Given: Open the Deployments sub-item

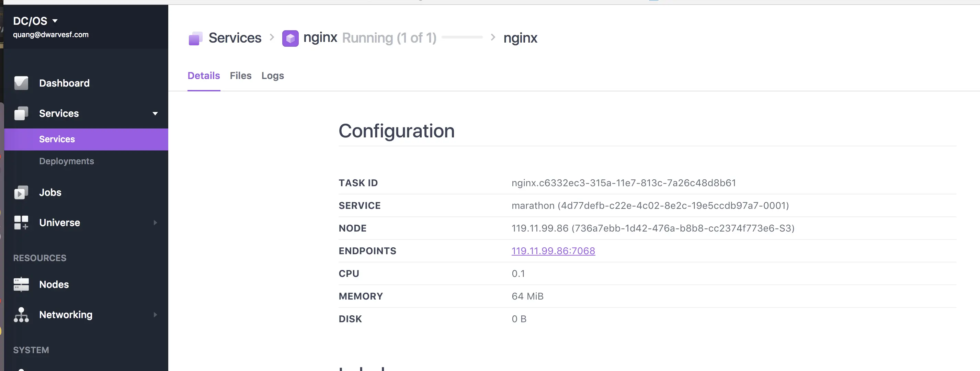Looking at the screenshot, I should (x=67, y=161).
